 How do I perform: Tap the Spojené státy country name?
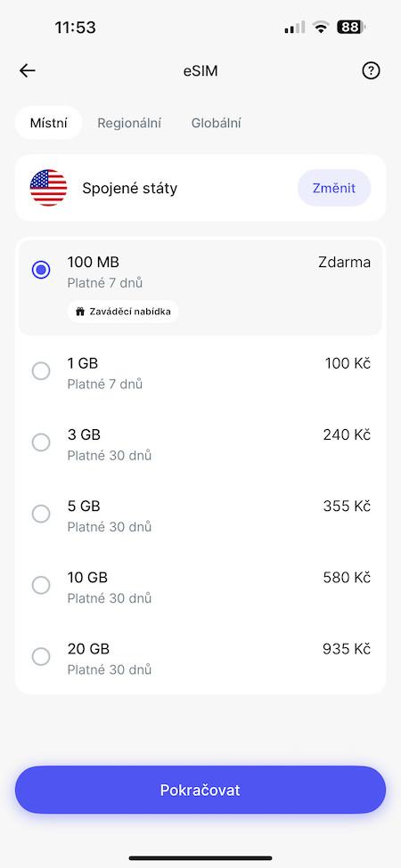point(129,189)
